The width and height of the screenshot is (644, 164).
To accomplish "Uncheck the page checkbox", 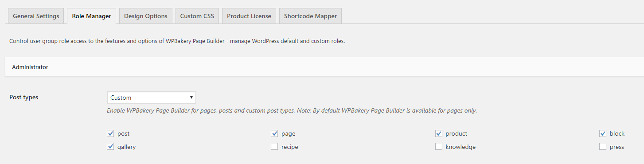I will tap(274, 133).
